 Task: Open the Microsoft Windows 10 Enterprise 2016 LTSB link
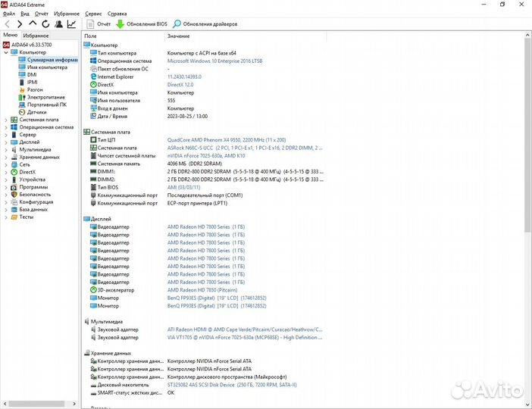214,61
